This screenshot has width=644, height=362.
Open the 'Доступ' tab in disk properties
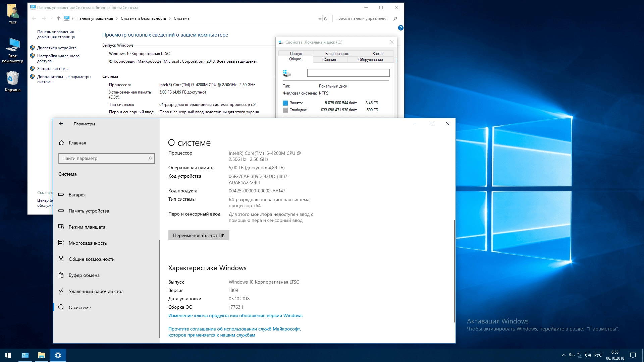(296, 54)
